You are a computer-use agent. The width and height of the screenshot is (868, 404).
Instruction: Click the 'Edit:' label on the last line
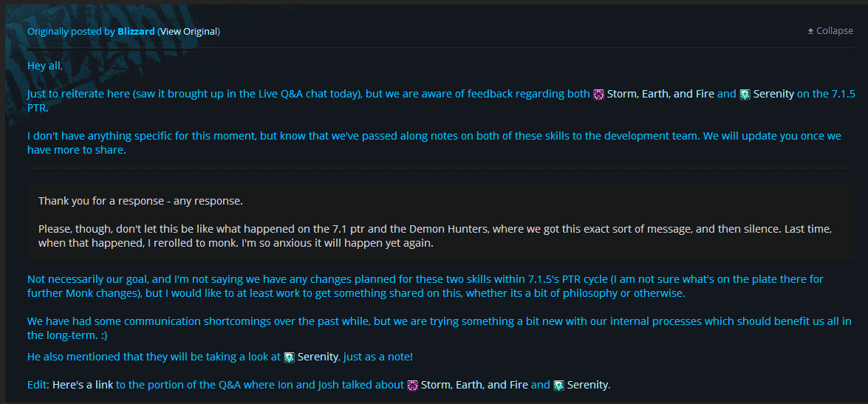tap(38, 385)
